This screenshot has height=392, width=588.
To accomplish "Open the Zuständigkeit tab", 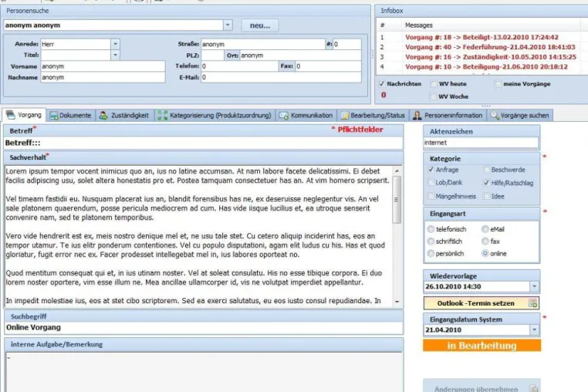I will point(124,116).
